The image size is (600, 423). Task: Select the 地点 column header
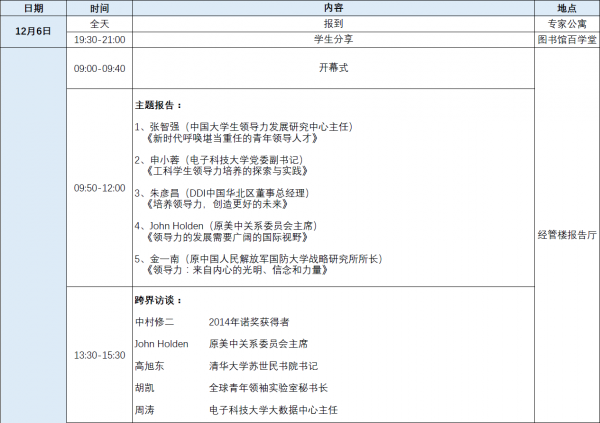click(x=566, y=7)
